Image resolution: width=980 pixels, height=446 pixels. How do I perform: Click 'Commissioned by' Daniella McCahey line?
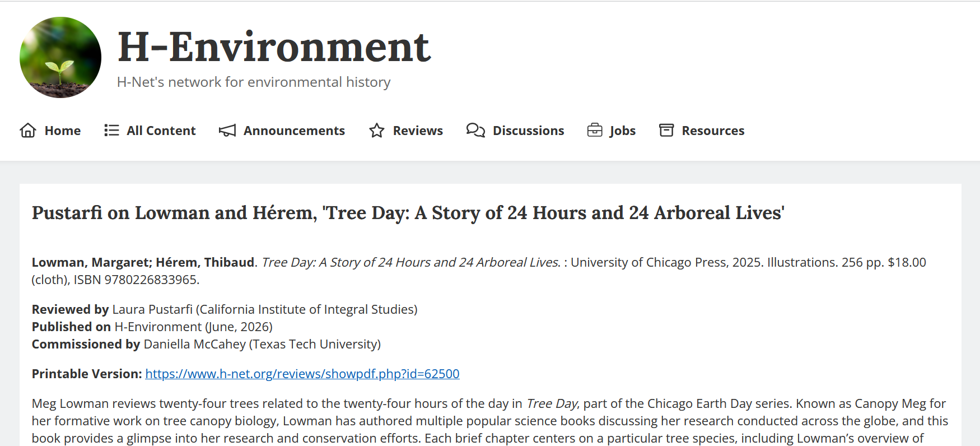206,344
